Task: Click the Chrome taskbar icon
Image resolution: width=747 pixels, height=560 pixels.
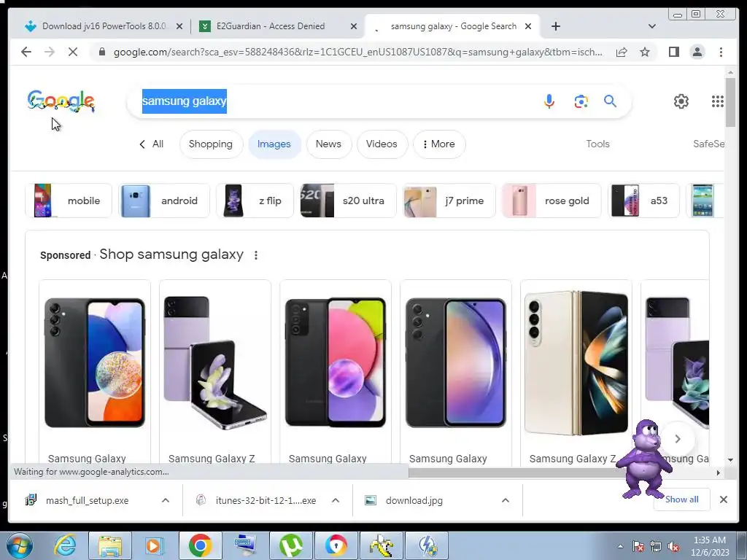Action: point(200,545)
